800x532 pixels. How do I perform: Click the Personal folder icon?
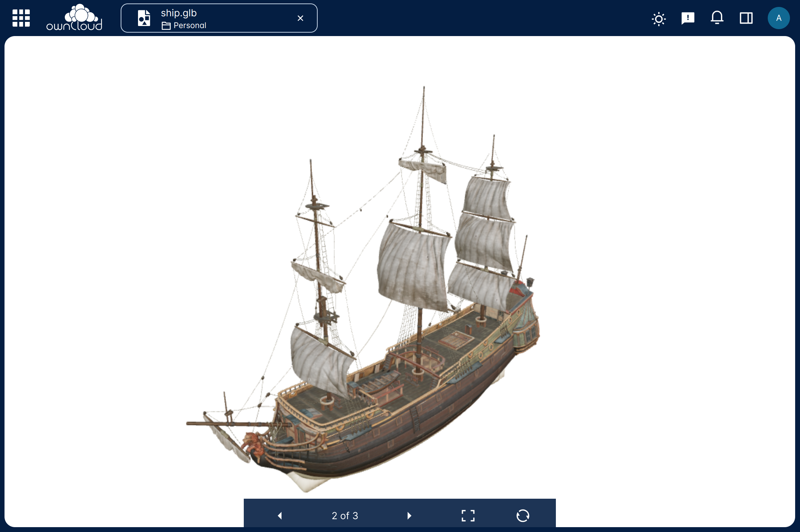pyautogui.click(x=166, y=26)
